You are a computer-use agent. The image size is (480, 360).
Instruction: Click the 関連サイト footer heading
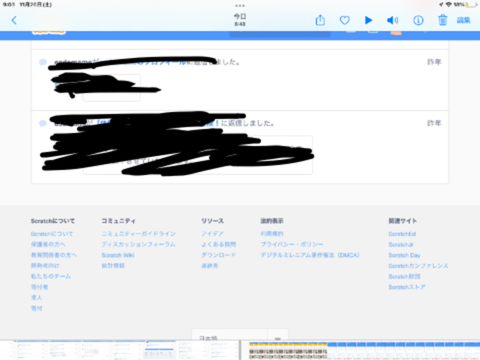tap(403, 221)
